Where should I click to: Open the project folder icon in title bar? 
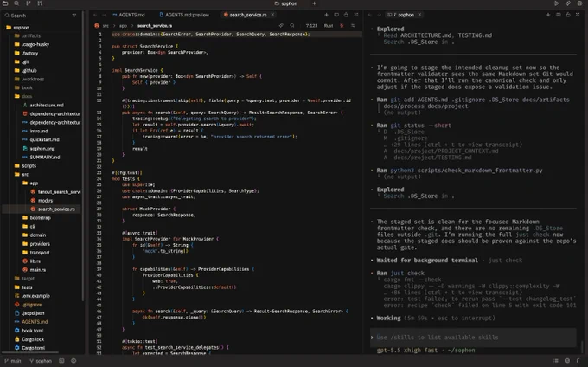pyautogui.click(x=6, y=3)
